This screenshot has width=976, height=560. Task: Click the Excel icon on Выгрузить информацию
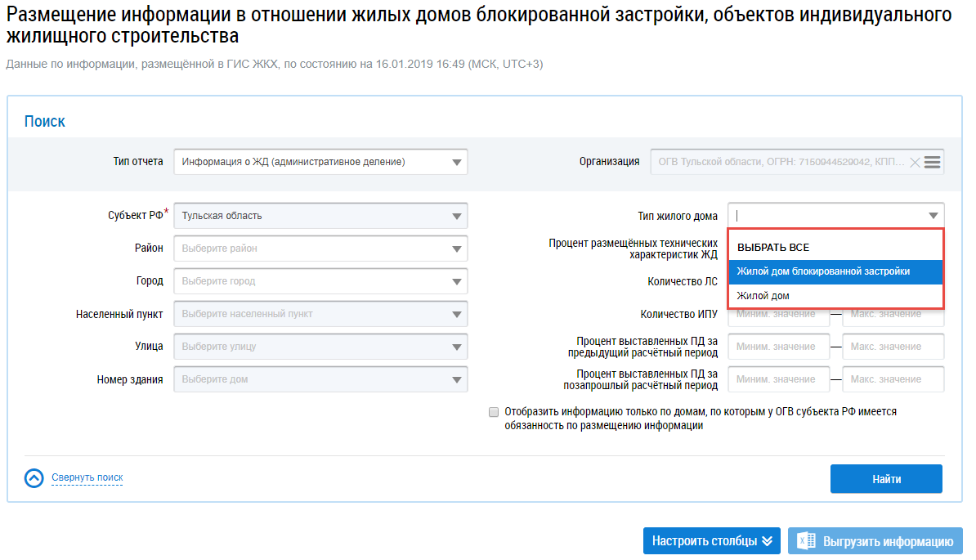[807, 541]
